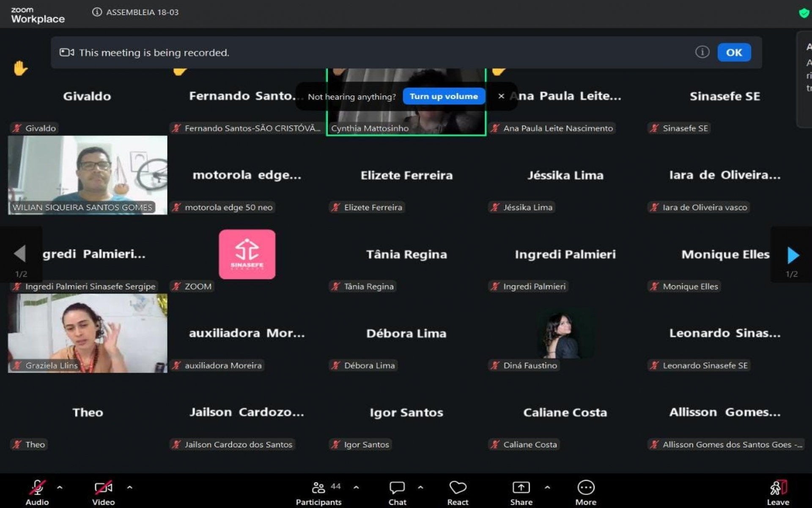Expand the Participants options caret
This screenshot has height=508, width=812.
356,487
